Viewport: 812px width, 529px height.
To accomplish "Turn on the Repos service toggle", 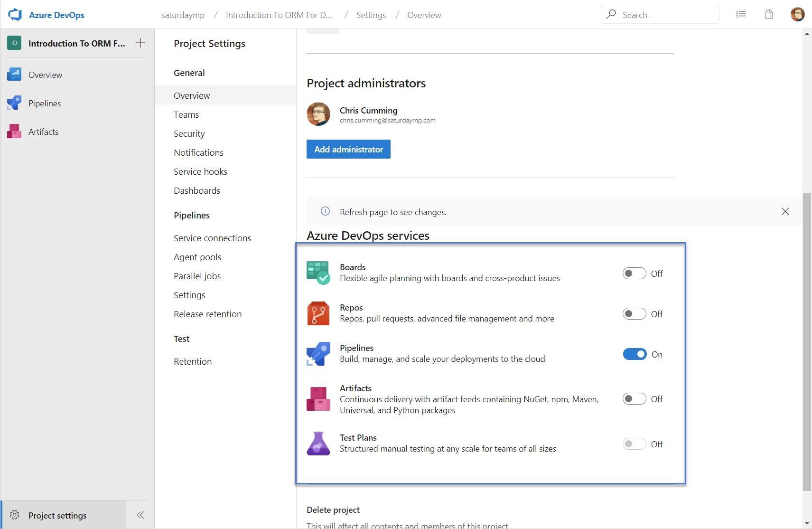I will (634, 314).
